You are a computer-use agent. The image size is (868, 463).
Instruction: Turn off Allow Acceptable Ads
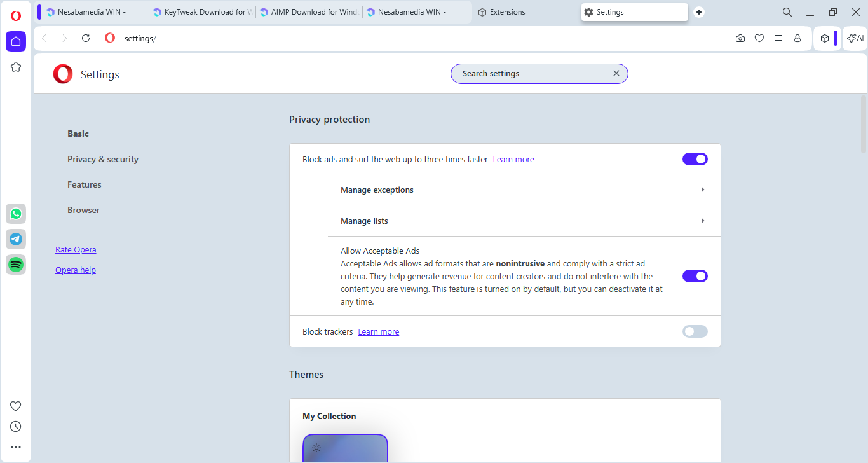(695, 276)
